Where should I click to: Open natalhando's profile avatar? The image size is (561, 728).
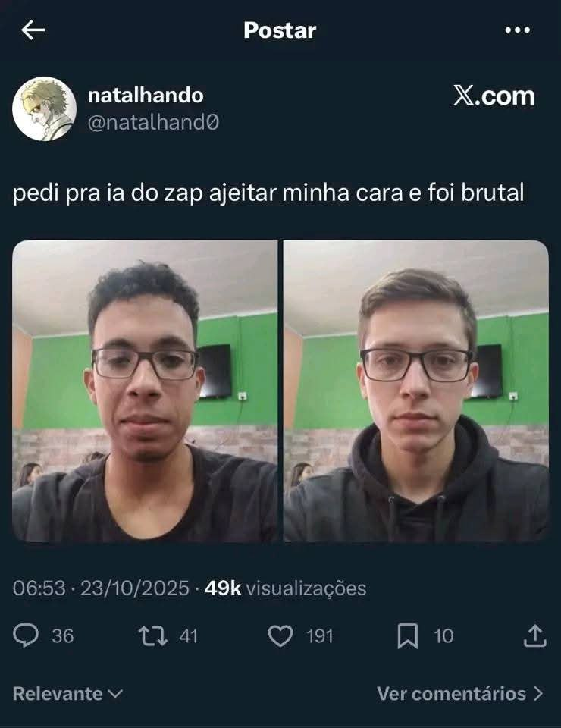tap(44, 108)
